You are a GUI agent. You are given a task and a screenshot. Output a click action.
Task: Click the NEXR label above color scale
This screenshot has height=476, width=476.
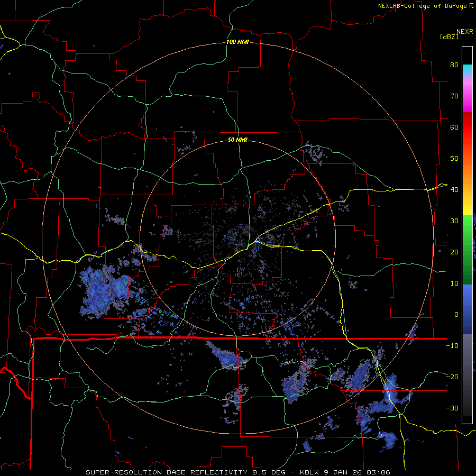pyautogui.click(x=465, y=32)
